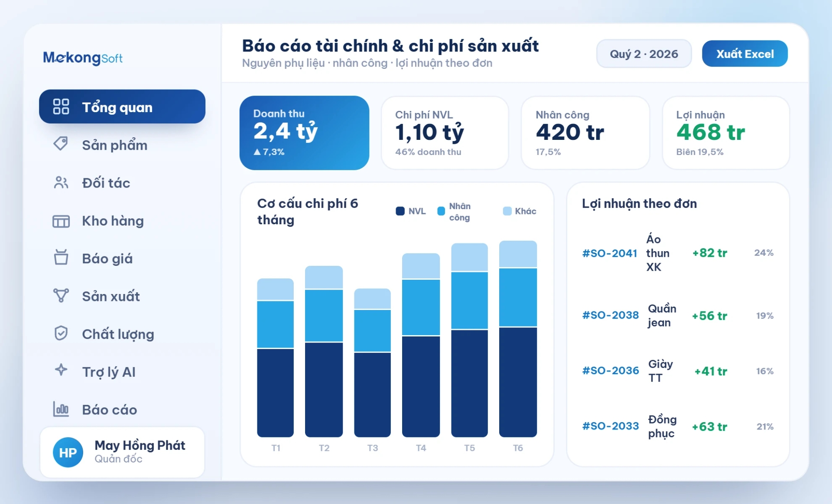Click the +63 tr profit value
Image resolution: width=832 pixels, height=504 pixels.
709,426
